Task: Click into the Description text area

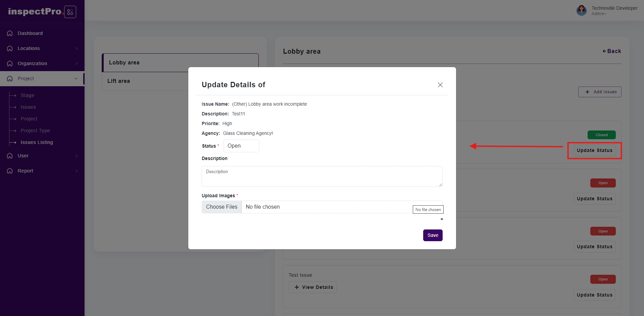Action: coord(322,176)
